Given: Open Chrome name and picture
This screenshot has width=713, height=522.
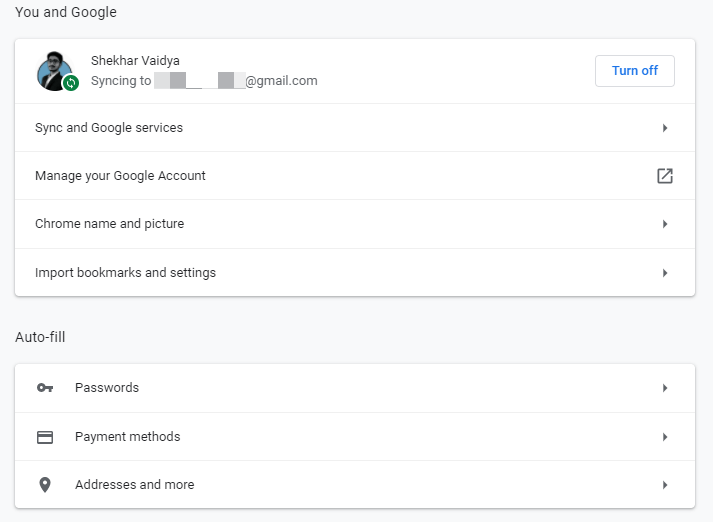Looking at the screenshot, I should point(355,224).
